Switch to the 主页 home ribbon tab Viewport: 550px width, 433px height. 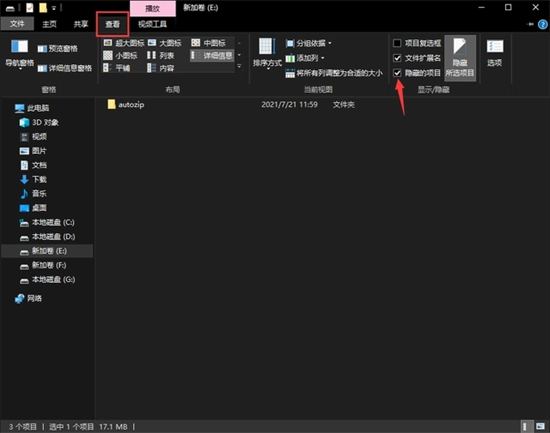point(49,24)
